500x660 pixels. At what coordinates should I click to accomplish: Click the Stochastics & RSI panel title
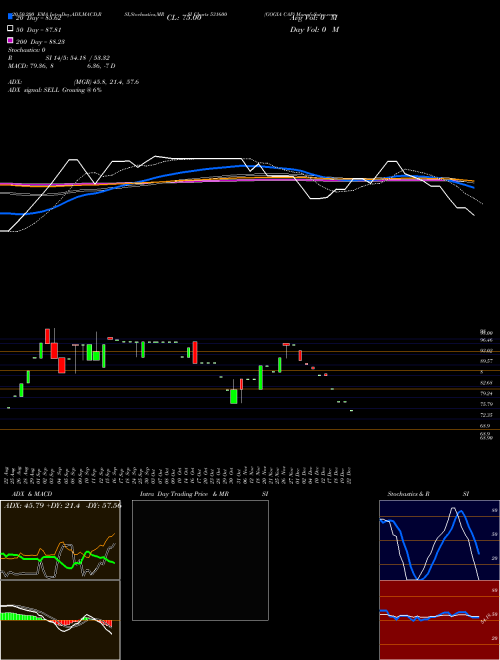[x=428, y=494]
